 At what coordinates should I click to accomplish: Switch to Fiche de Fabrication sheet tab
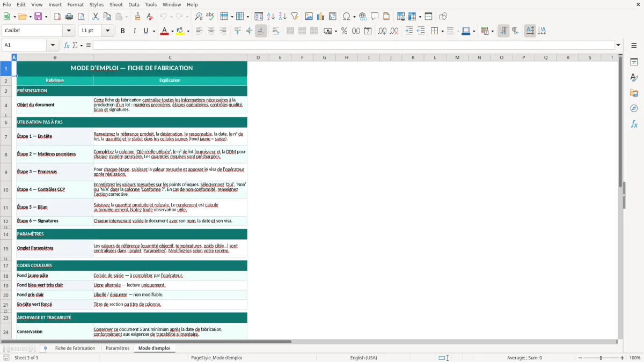75,348
